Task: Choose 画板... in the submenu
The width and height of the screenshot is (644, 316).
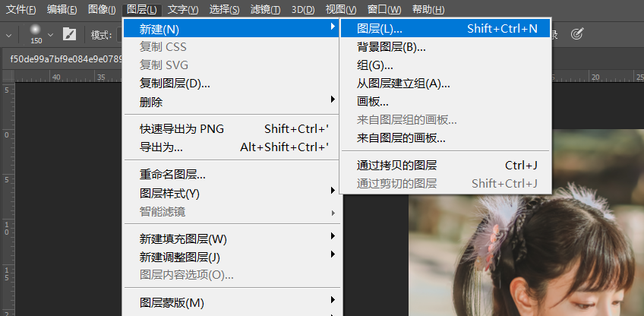Action: click(445, 102)
